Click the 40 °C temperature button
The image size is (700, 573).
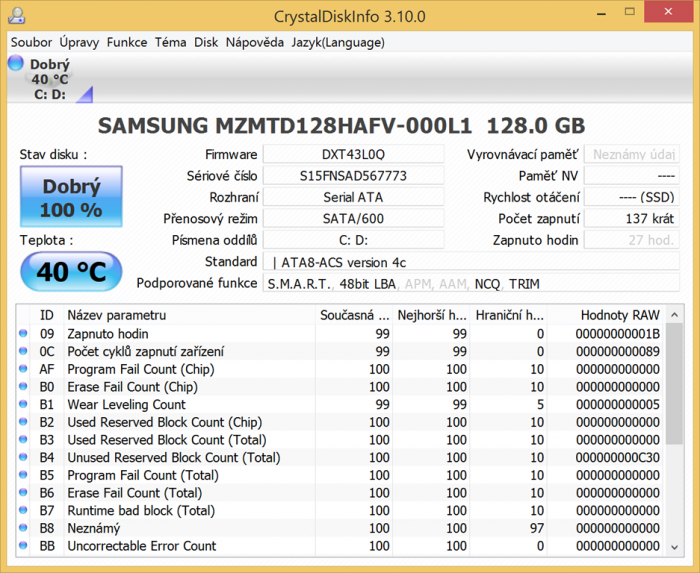pyautogui.click(x=71, y=271)
